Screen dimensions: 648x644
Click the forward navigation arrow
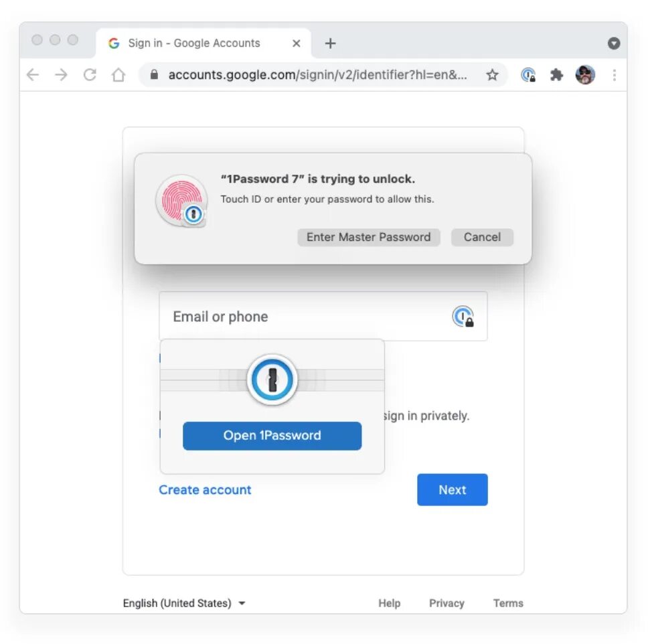61,75
